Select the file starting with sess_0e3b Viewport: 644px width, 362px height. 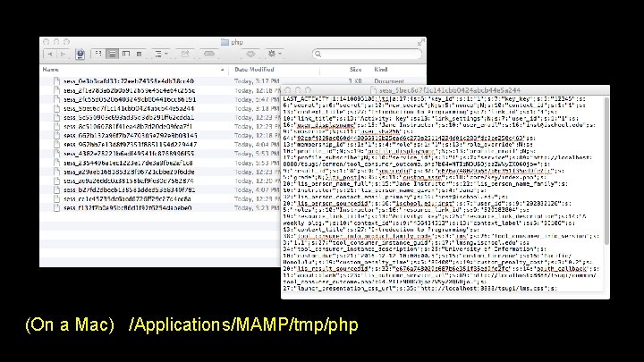pos(129,81)
